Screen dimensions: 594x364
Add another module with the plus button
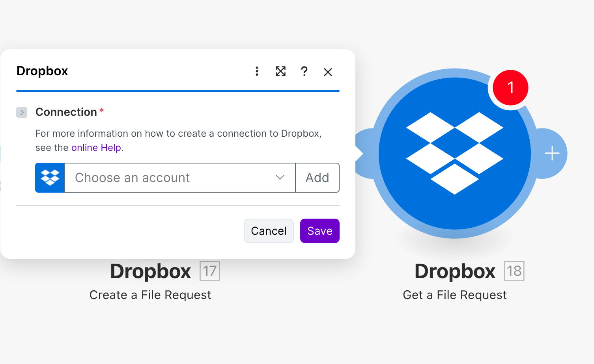tap(552, 153)
